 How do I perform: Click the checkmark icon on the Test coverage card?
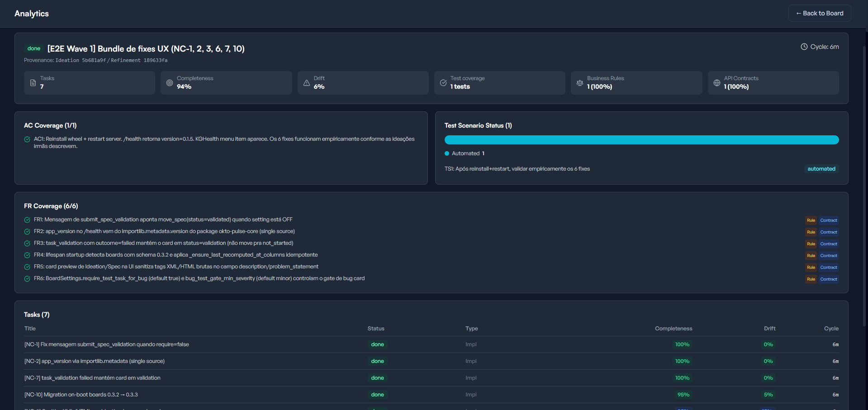click(443, 83)
